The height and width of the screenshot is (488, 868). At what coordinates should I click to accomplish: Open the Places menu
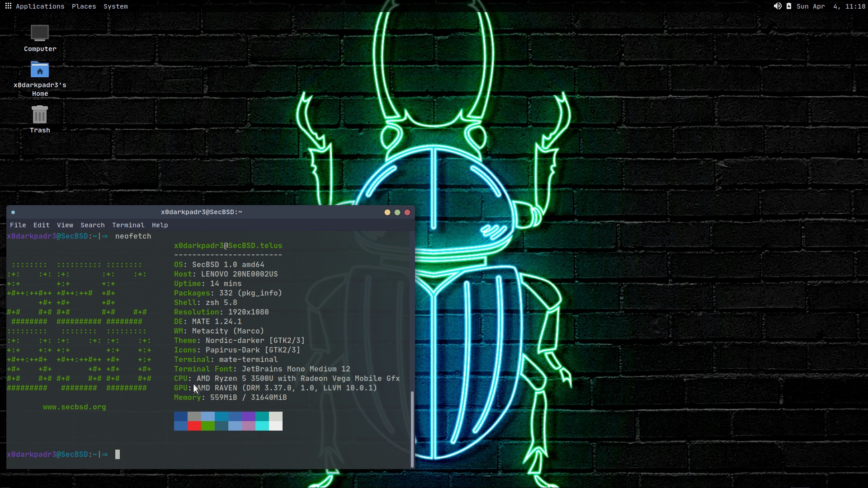click(x=84, y=6)
